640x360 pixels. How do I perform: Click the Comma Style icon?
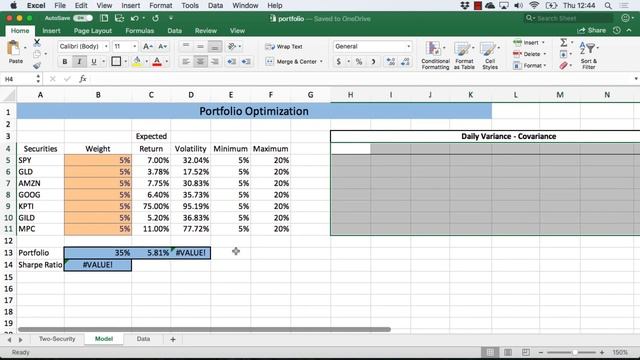coord(373,62)
